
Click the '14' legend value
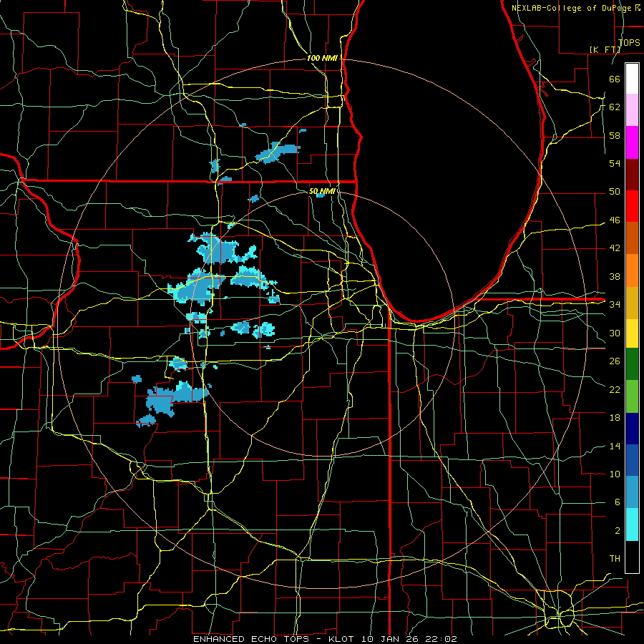[615, 446]
